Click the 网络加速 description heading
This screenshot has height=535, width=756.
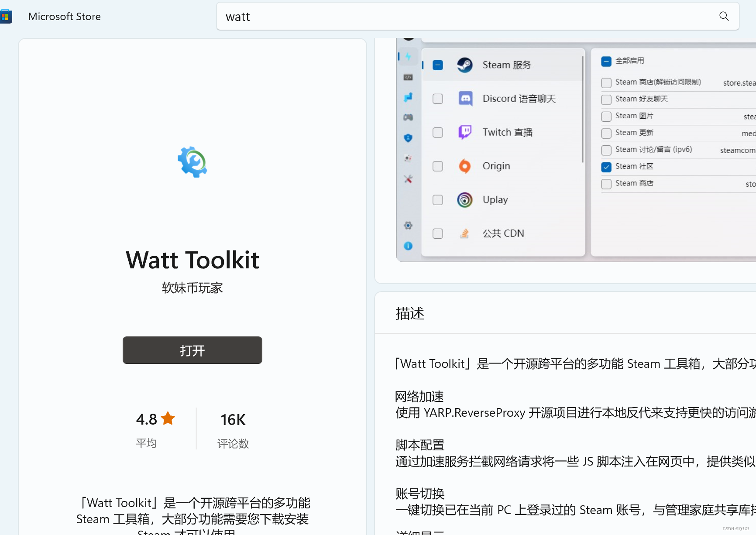[x=419, y=396]
